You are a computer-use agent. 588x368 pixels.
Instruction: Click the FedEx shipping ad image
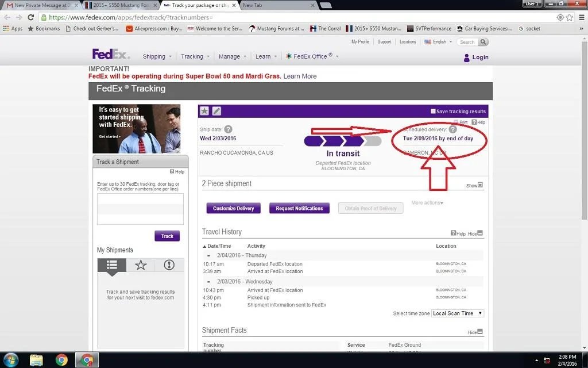pyautogui.click(x=137, y=129)
